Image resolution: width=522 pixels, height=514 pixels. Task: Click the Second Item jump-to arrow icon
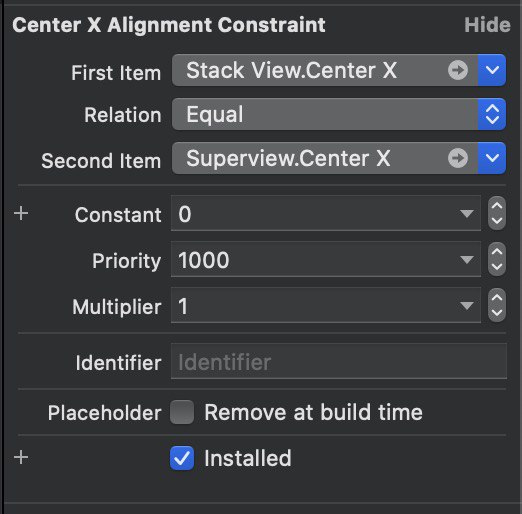[x=458, y=158]
